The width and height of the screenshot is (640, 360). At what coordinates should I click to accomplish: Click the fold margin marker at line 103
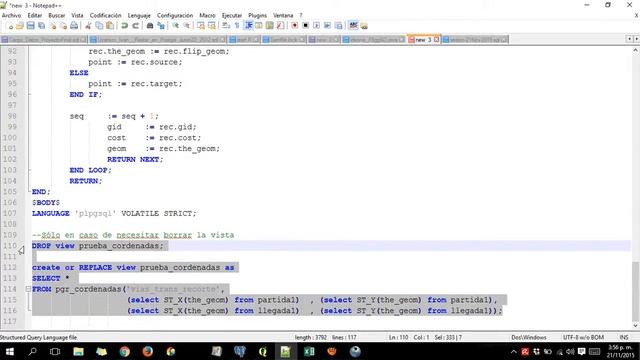point(29,170)
